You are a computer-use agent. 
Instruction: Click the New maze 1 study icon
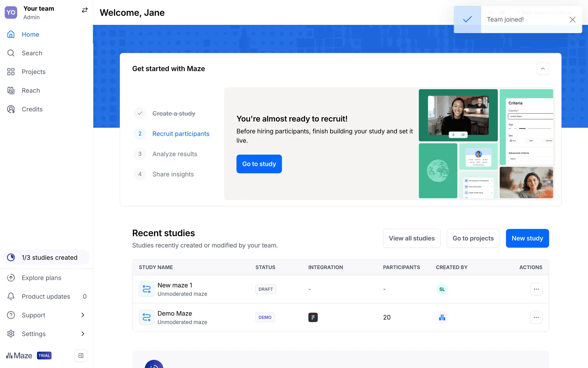[x=146, y=289]
